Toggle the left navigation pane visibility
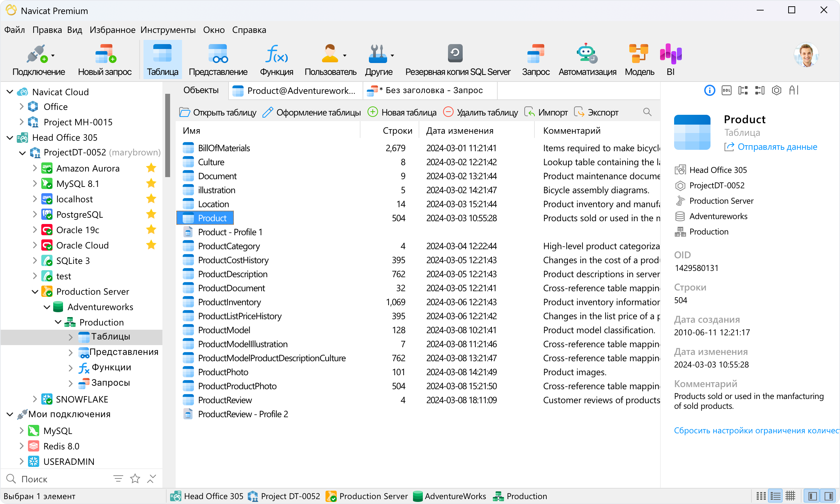The image size is (840, 504). click(813, 496)
